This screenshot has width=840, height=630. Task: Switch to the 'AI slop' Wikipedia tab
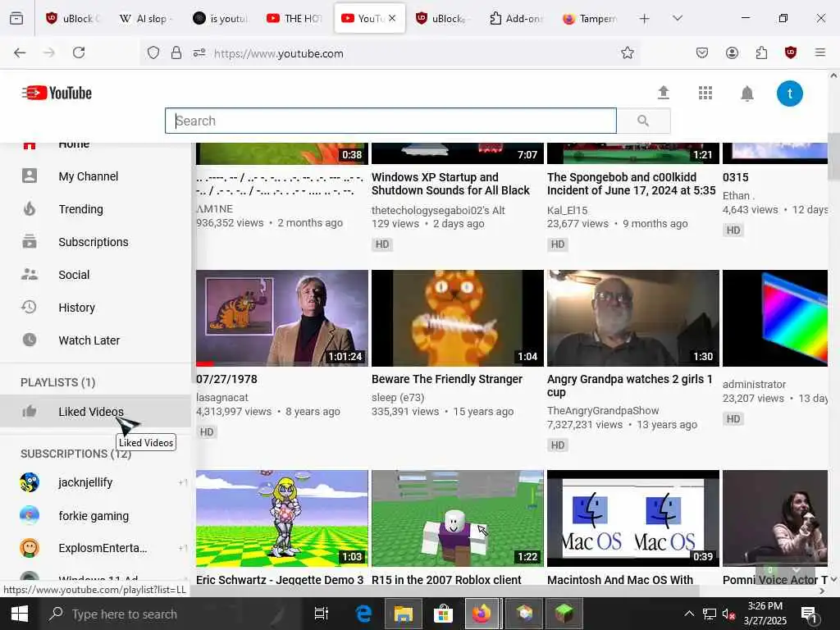[146, 18]
